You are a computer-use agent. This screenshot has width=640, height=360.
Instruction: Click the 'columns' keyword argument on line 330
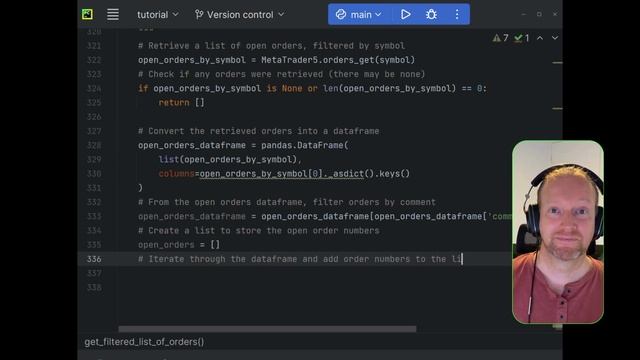tap(176, 174)
